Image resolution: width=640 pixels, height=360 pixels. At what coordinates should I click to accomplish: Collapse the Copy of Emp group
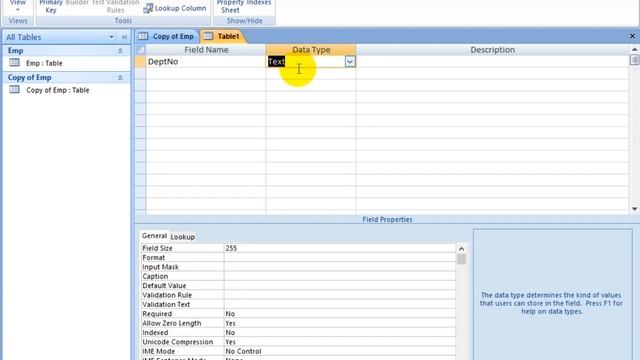120,78
